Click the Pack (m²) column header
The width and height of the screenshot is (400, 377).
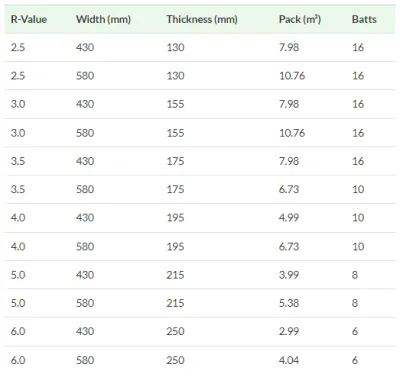tap(300, 19)
